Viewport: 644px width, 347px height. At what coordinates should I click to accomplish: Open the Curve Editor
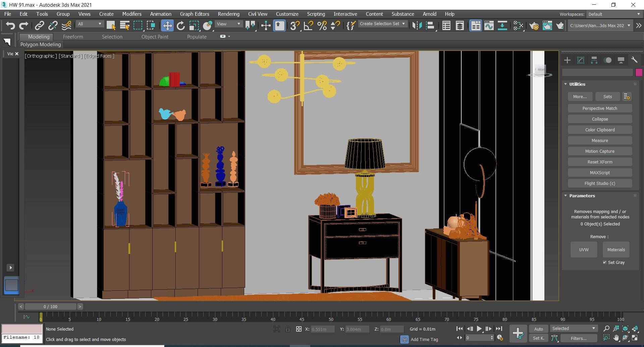[489, 25]
